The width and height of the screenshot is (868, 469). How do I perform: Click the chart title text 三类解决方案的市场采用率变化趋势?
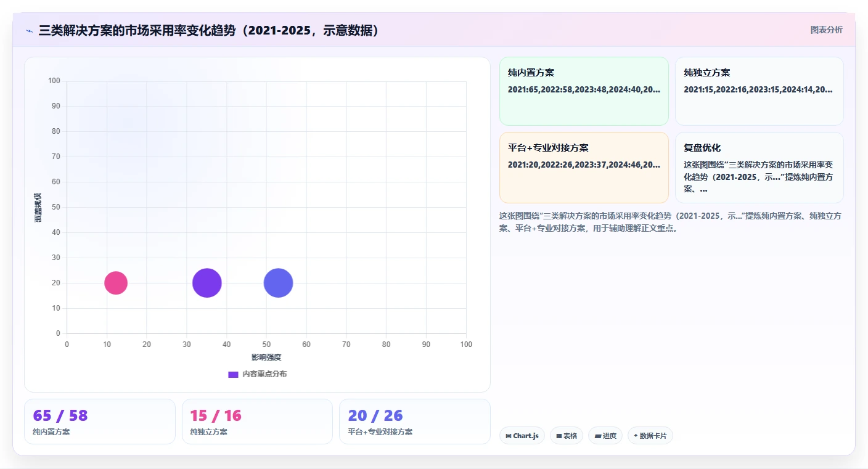click(x=138, y=30)
